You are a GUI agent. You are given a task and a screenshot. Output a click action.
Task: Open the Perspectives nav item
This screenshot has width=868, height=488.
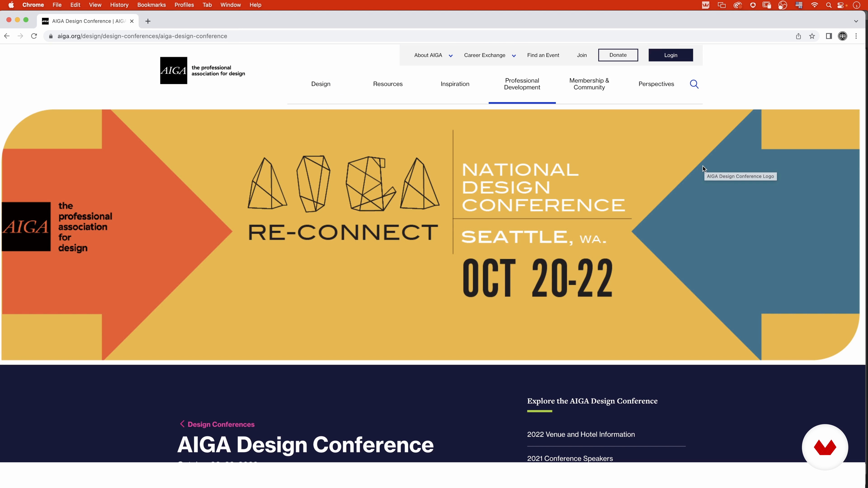(x=656, y=84)
